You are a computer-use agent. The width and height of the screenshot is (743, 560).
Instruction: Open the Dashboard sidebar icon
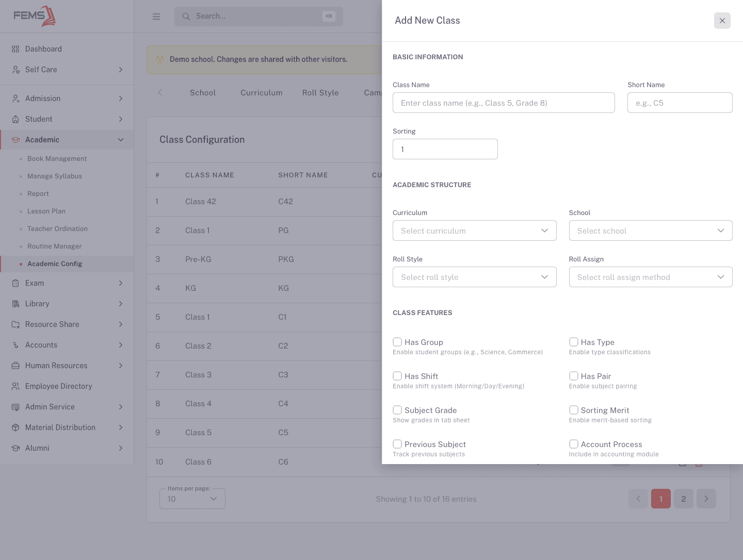[15, 49]
